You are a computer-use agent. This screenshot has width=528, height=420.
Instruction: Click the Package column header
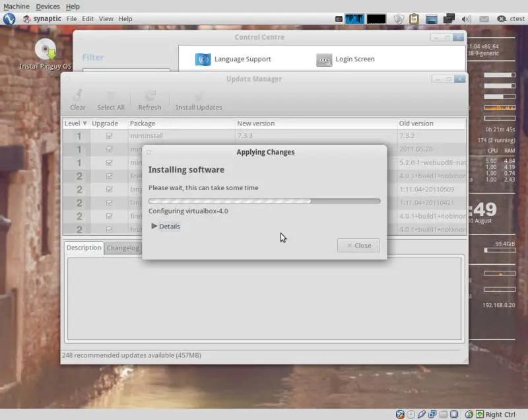coord(181,123)
